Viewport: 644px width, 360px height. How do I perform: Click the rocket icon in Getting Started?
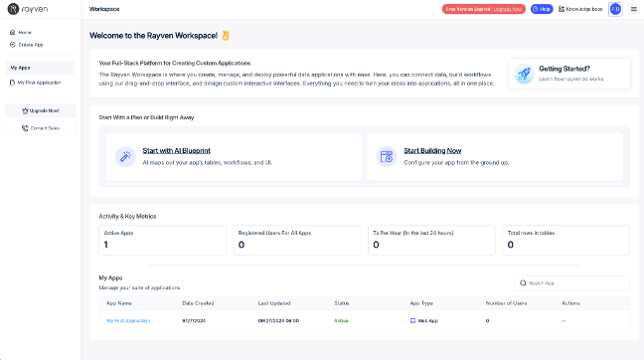(524, 74)
